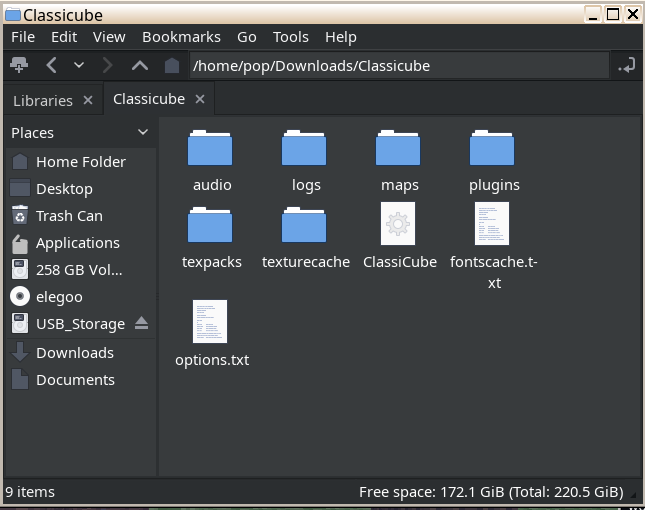Switch to the Libraries tab
645x510 pixels.
coord(43,100)
